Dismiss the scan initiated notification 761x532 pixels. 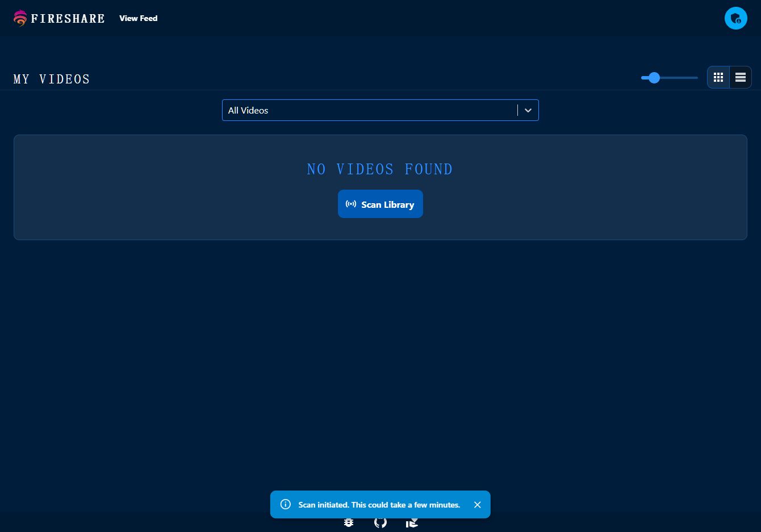tap(477, 504)
